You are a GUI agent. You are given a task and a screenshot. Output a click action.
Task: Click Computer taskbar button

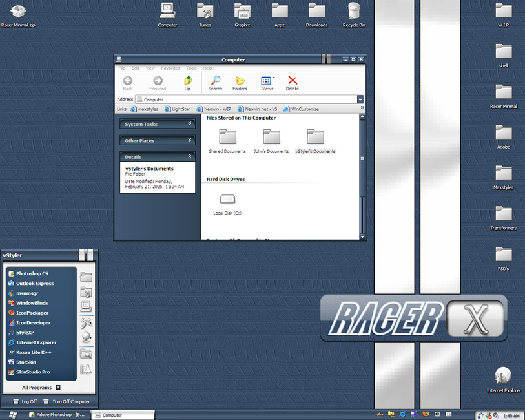tap(123, 415)
